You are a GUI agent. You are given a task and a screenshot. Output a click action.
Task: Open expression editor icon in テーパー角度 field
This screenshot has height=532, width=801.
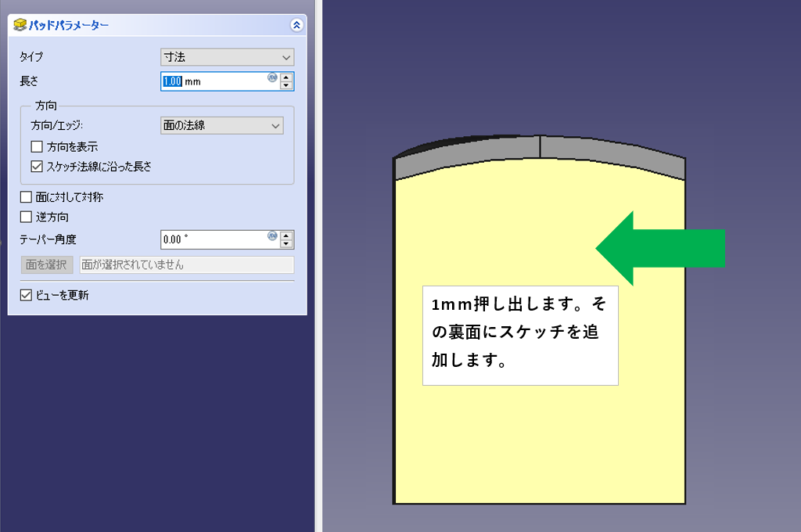[x=272, y=235]
